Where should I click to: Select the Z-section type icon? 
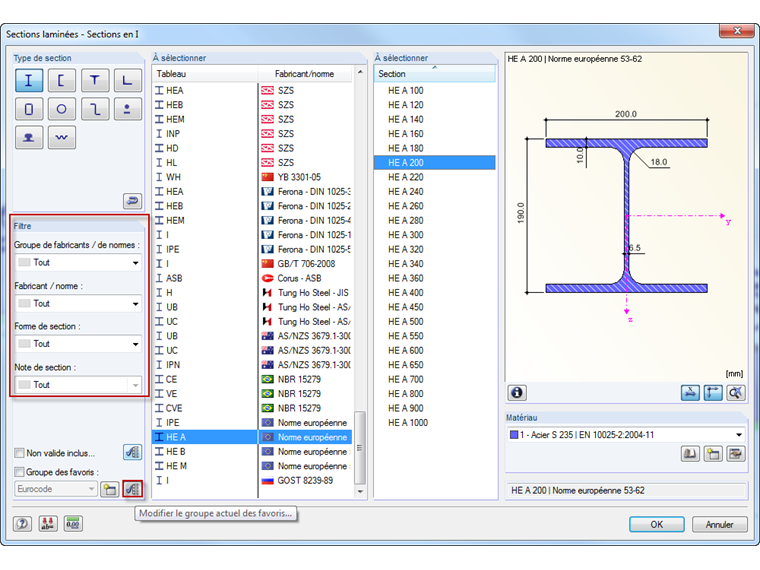[x=95, y=109]
